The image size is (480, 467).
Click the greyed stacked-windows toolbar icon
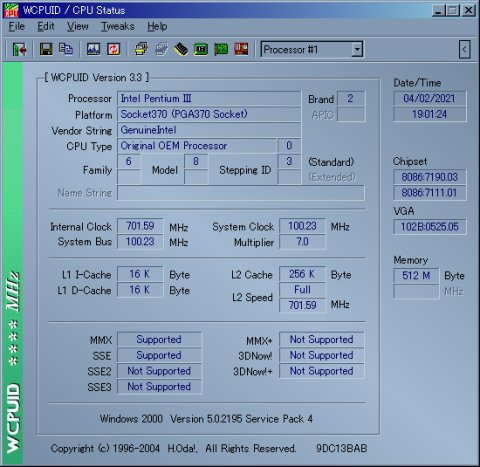161,49
